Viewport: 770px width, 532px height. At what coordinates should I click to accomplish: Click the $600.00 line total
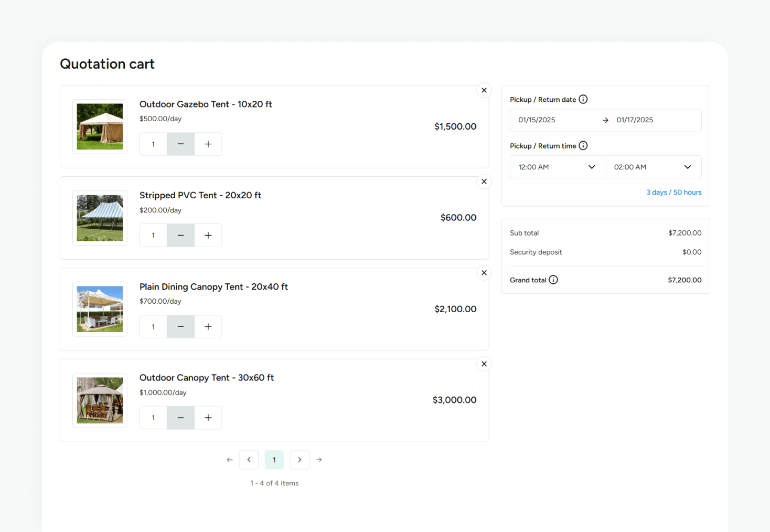(x=458, y=218)
